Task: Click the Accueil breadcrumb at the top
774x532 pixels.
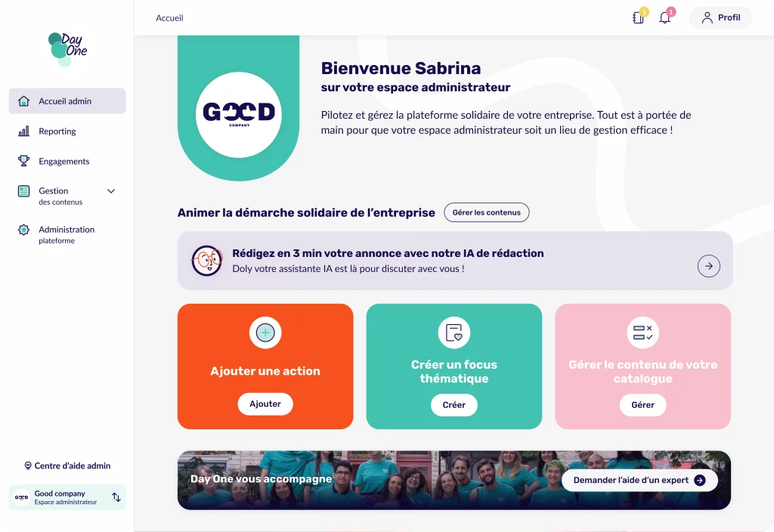Action: click(x=169, y=17)
